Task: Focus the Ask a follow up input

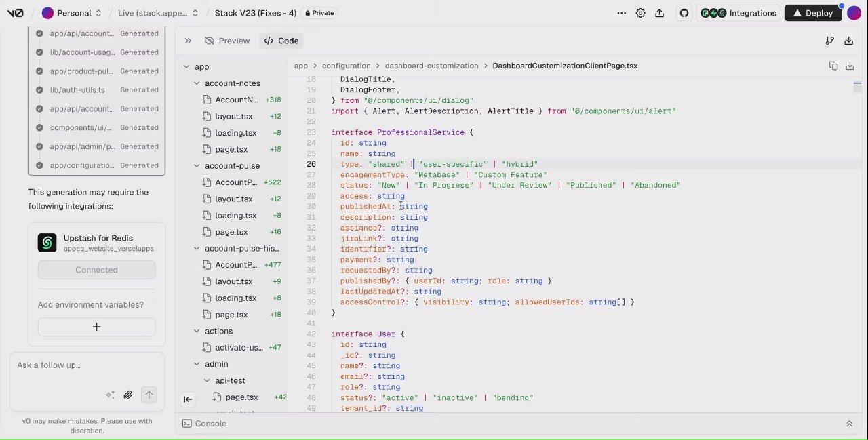Action: [x=87, y=365]
